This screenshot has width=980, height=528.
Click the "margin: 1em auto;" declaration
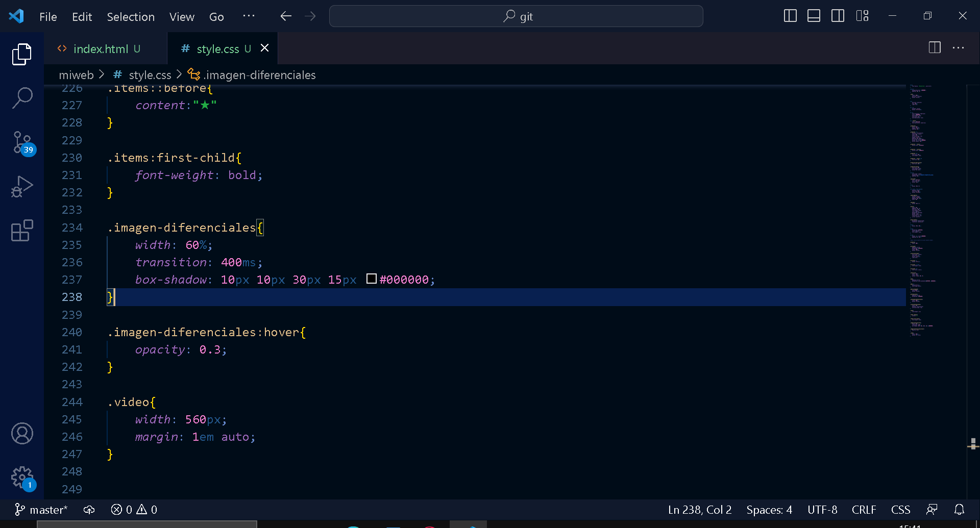pyautogui.click(x=195, y=437)
